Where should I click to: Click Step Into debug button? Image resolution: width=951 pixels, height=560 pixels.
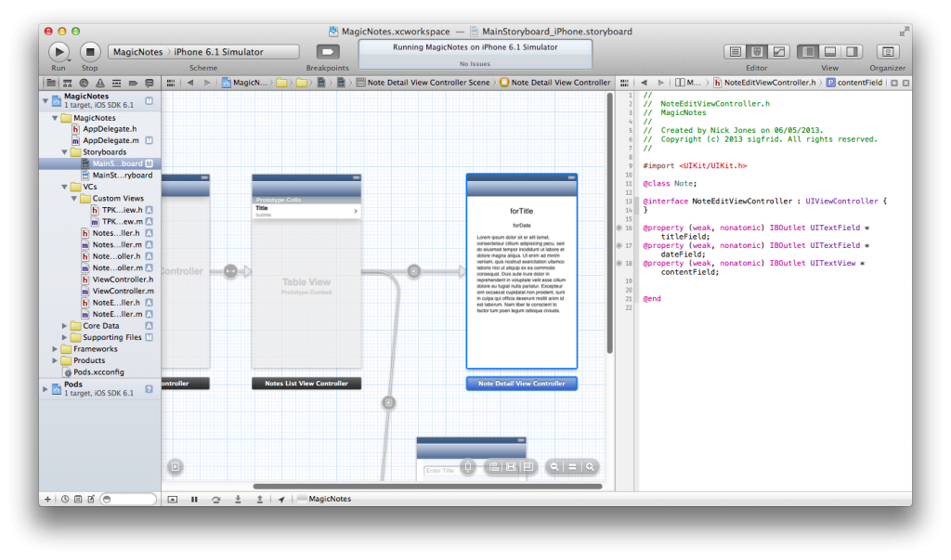click(238, 500)
